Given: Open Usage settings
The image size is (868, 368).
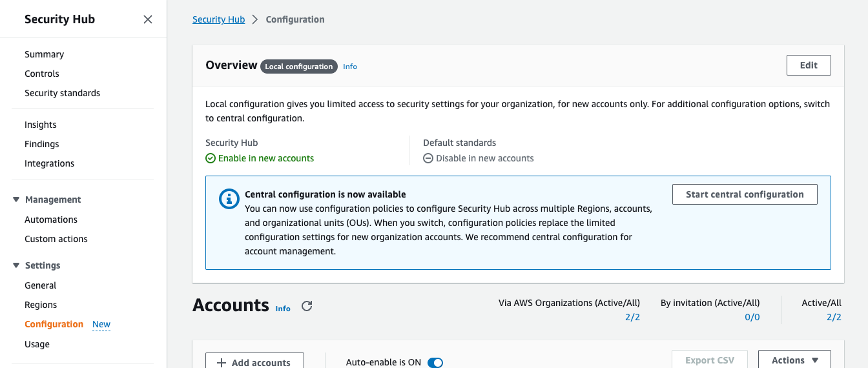Looking at the screenshot, I should pyautogui.click(x=37, y=344).
